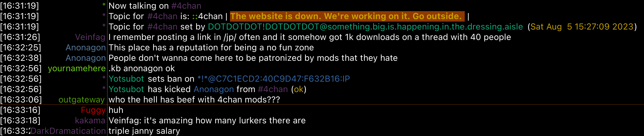
Task: Click the Anonagon nick beside 'People don't wanna'
Action: pos(86,58)
